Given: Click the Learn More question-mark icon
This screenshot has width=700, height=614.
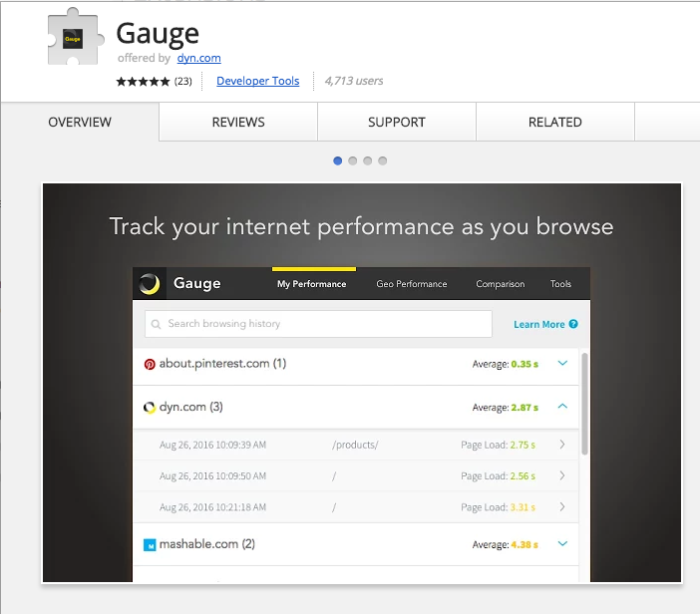Looking at the screenshot, I should point(573,324).
